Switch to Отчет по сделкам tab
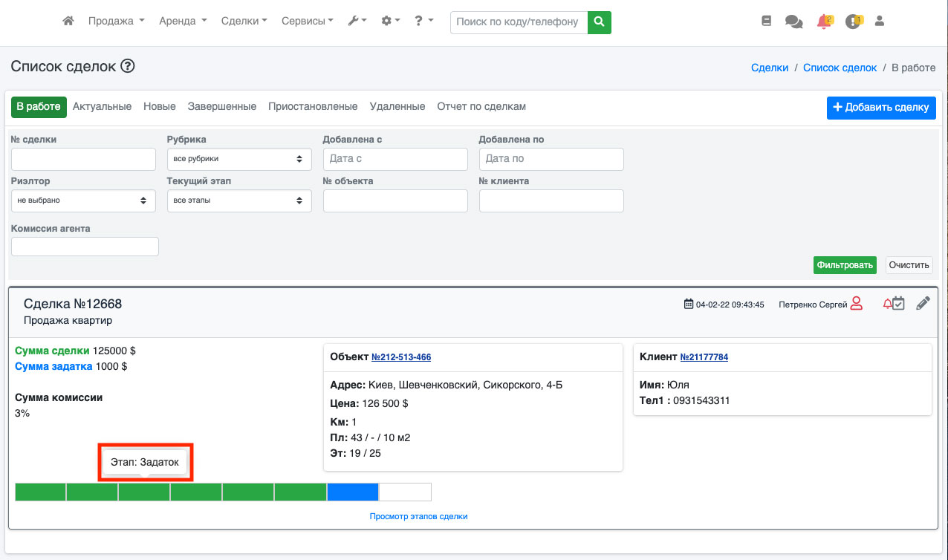The width and height of the screenshot is (948, 560). (x=481, y=107)
